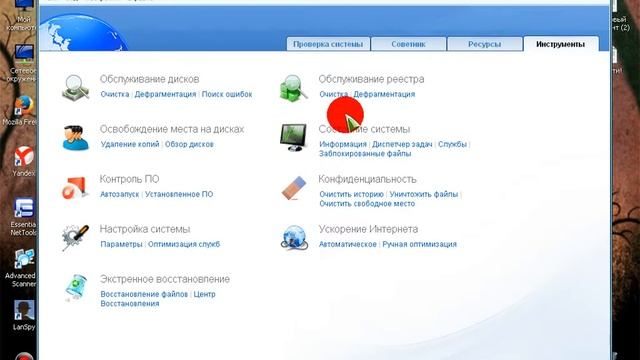640x360 pixels.
Task: Click the Состояние системы monitor icon
Action: pyautogui.click(x=293, y=138)
